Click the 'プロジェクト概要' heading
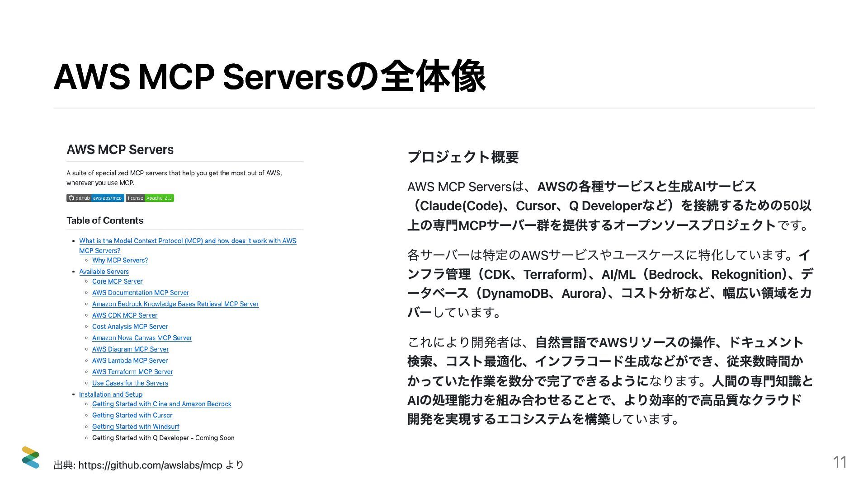 463,157
